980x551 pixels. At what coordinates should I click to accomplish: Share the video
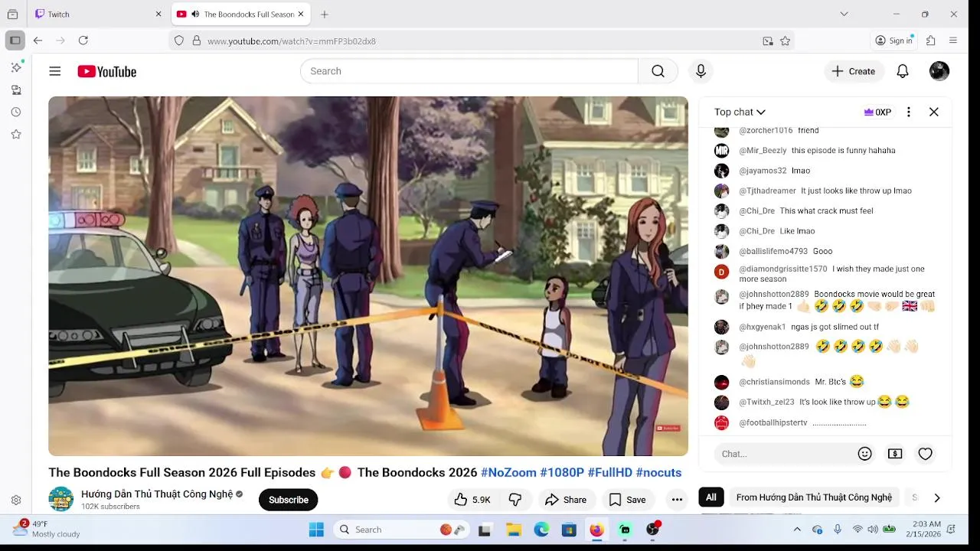coord(566,500)
